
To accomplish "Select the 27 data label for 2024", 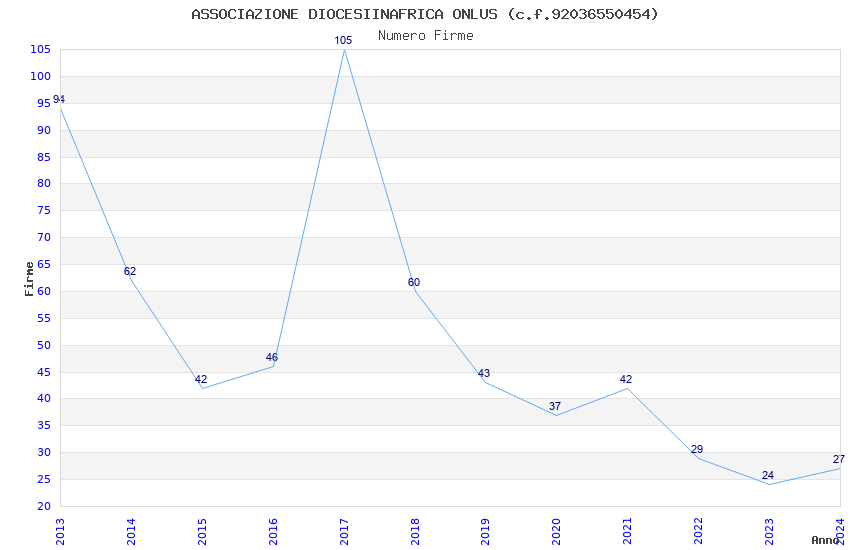I will (x=839, y=459).
